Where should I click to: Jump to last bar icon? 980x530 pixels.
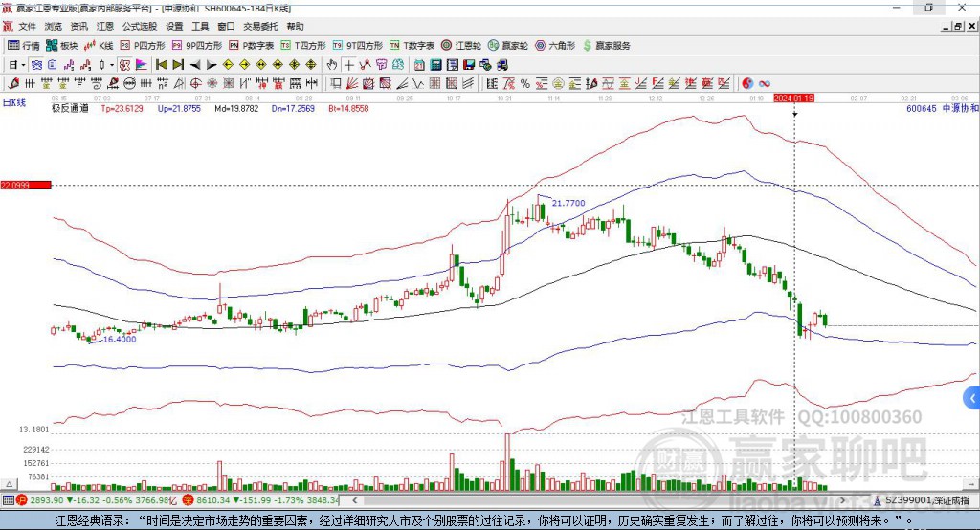pos(178,65)
